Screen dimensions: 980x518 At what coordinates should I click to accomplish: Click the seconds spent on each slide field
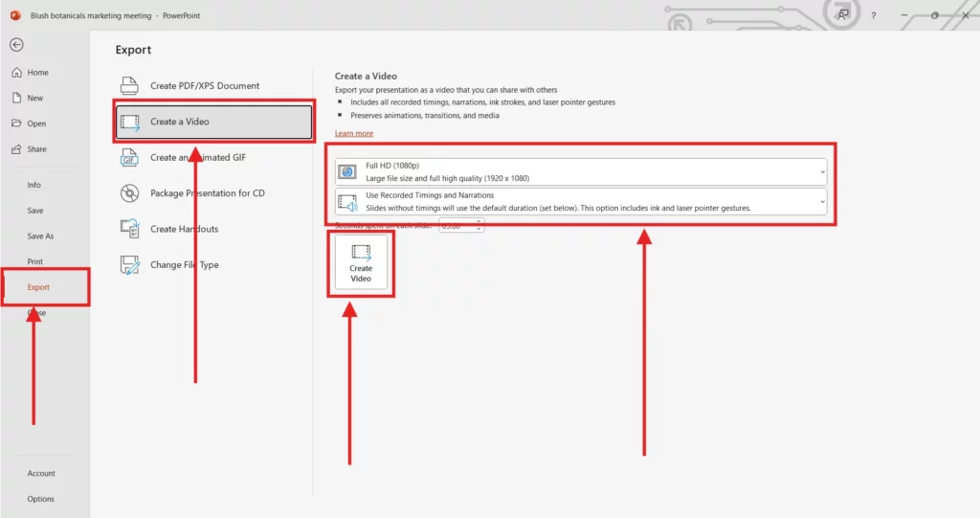456,225
